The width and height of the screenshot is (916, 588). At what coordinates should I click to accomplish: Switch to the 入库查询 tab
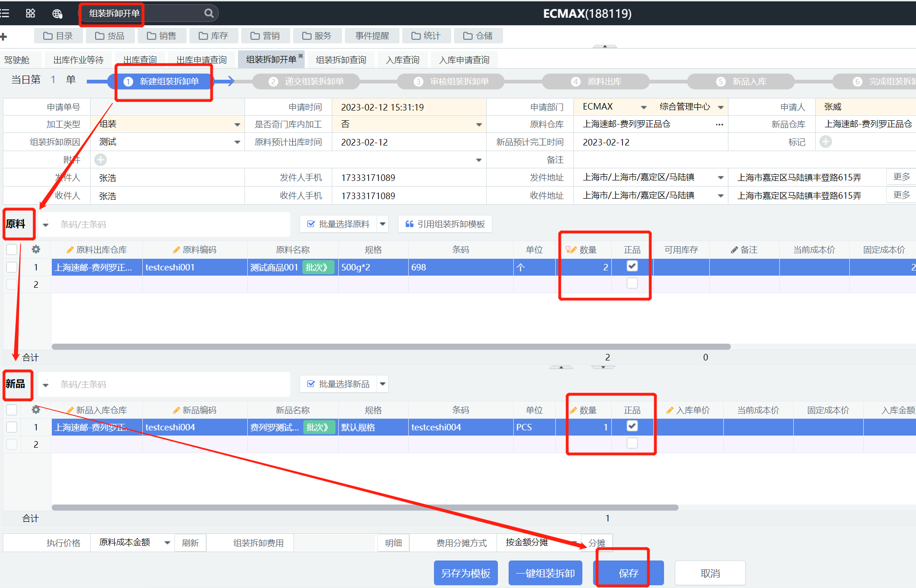click(403, 60)
